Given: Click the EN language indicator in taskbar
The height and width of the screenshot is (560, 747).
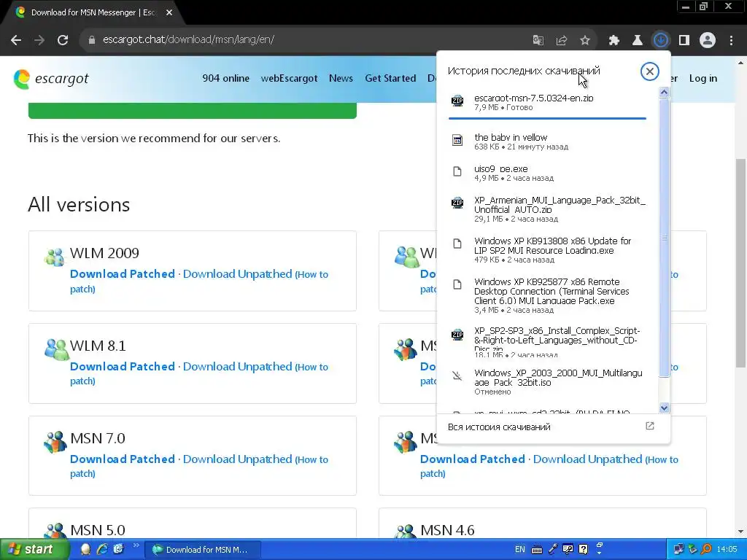Looking at the screenshot, I should pyautogui.click(x=519, y=549).
